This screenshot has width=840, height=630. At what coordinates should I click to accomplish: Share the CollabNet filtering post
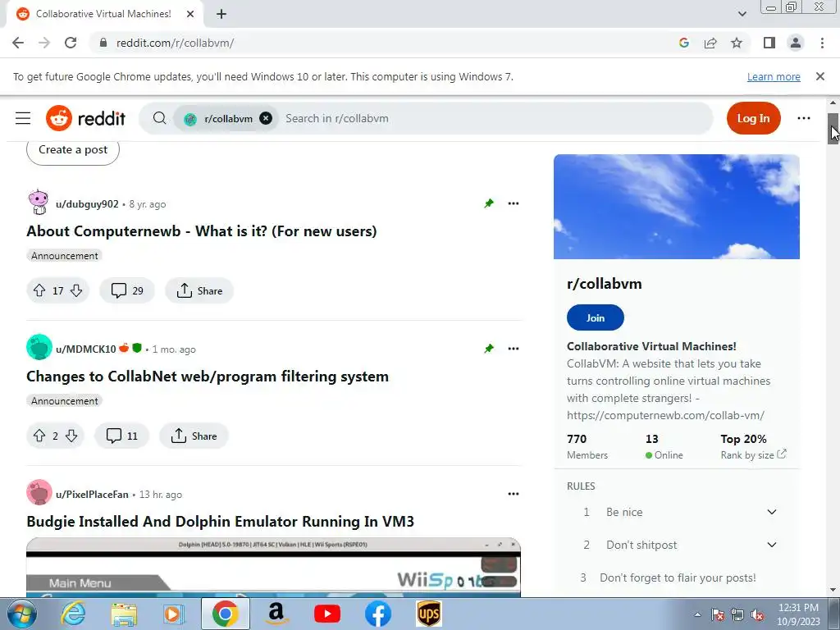coord(194,436)
